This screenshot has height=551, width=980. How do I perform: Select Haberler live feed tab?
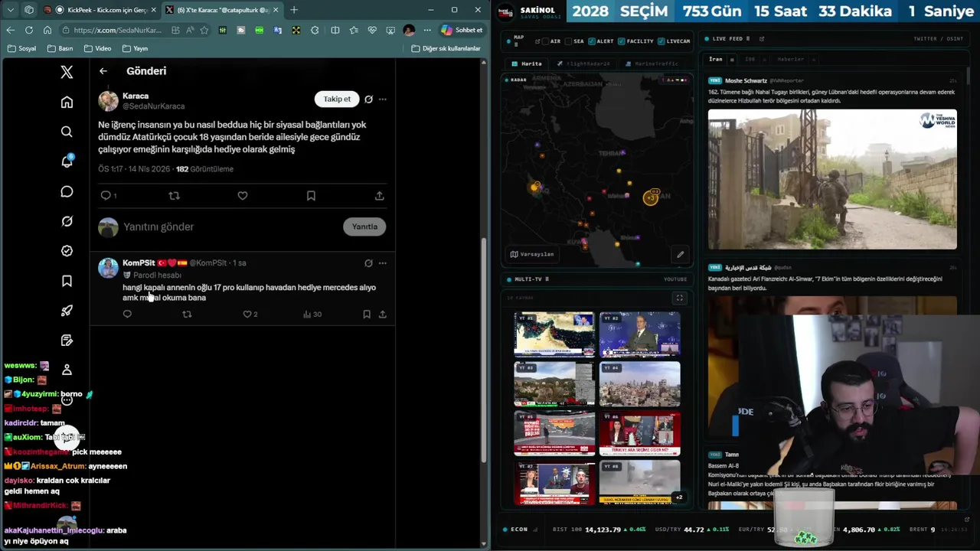[x=791, y=59]
